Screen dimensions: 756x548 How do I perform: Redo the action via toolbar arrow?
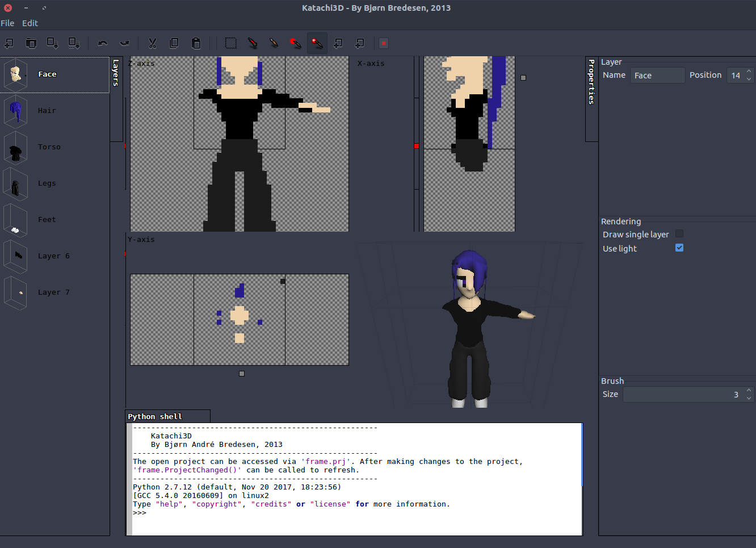[124, 43]
